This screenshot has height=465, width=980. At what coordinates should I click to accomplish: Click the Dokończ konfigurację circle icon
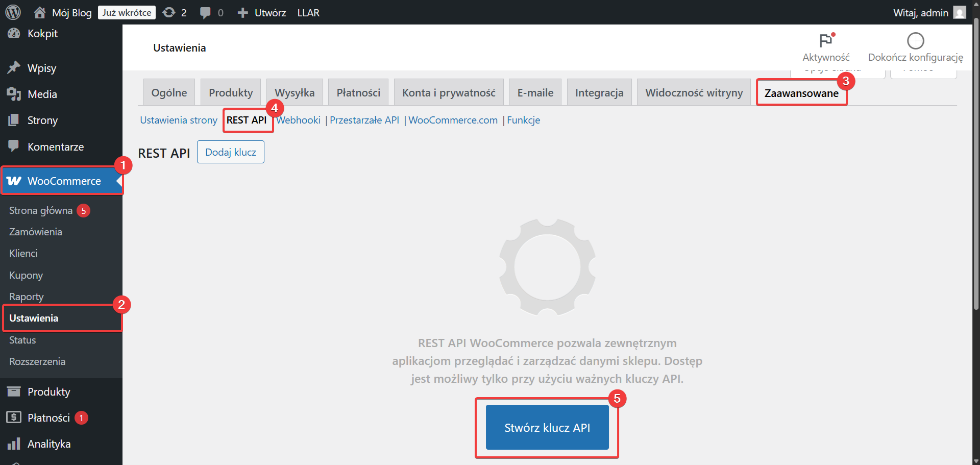(915, 41)
